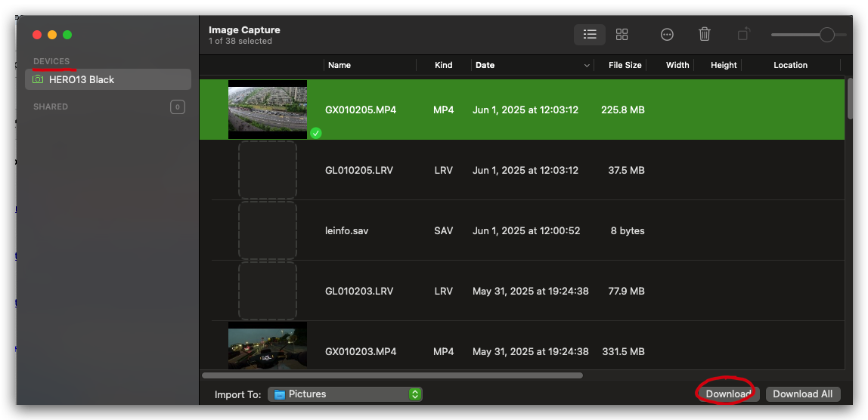Click the GX010203.MP4 night thumbnail
Viewport: 868px width, 420px height.
click(x=268, y=346)
